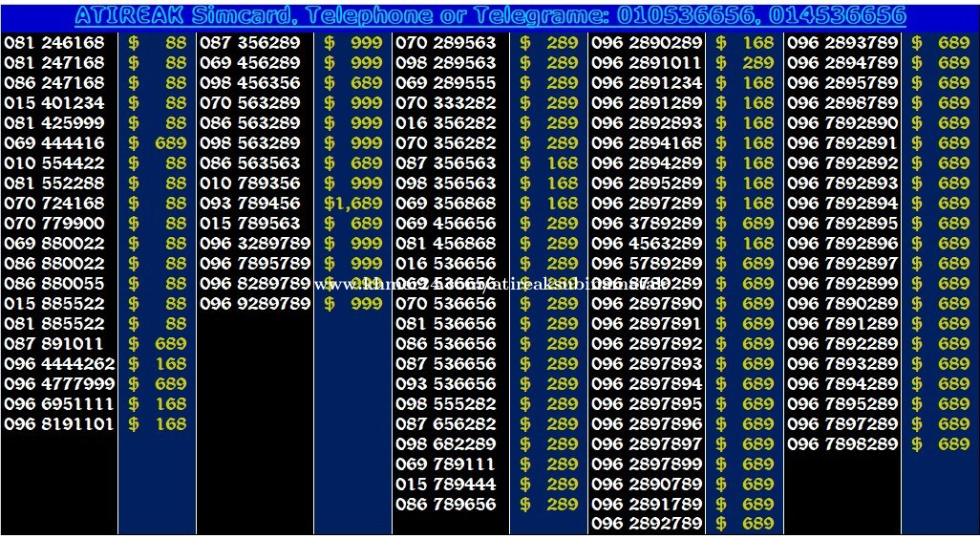Choose number 093 536656
The image size is (980, 539).
click(446, 383)
